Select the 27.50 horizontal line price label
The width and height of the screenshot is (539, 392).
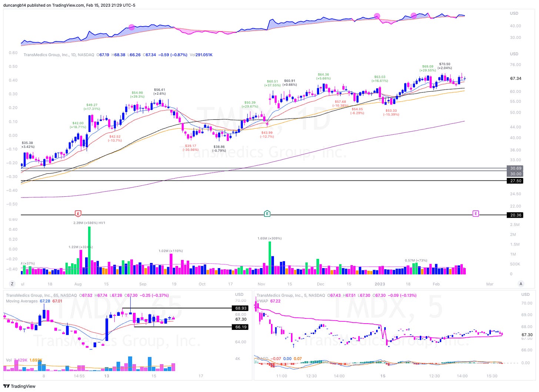pyautogui.click(x=516, y=181)
